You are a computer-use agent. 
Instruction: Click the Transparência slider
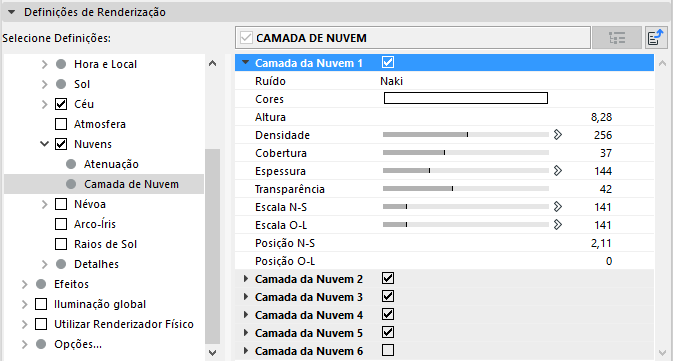(466, 189)
